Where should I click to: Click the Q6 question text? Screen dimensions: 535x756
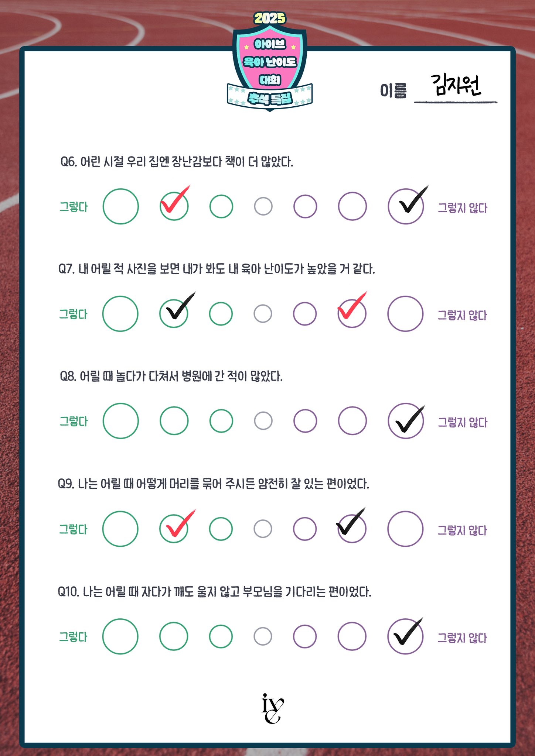pyautogui.click(x=177, y=162)
